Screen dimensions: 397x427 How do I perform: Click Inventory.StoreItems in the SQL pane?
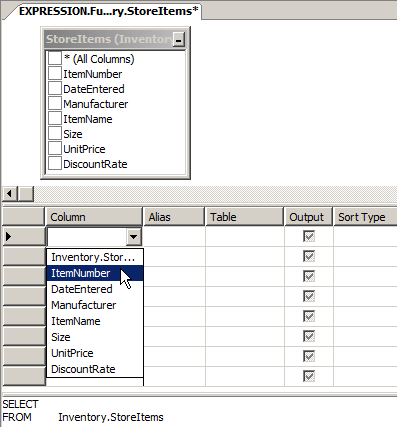point(111,417)
